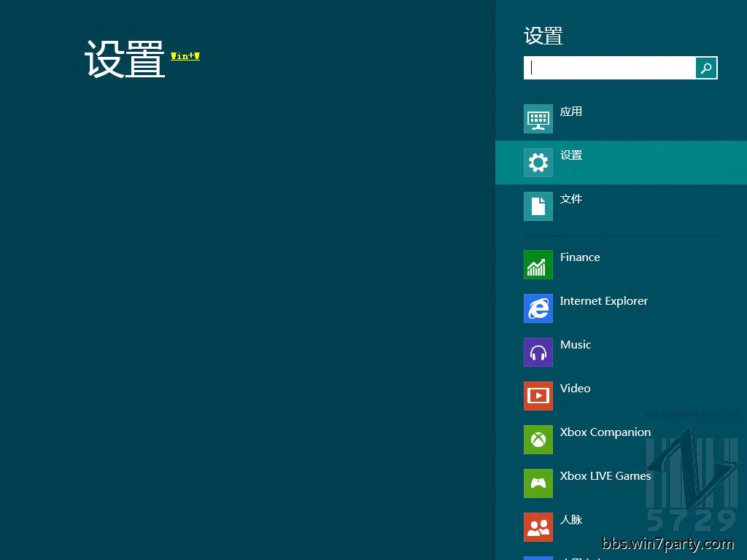Image resolution: width=747 pixels, height=560 pixels.
Task: Search within Internet Explorer label
Action: [603, 301]
